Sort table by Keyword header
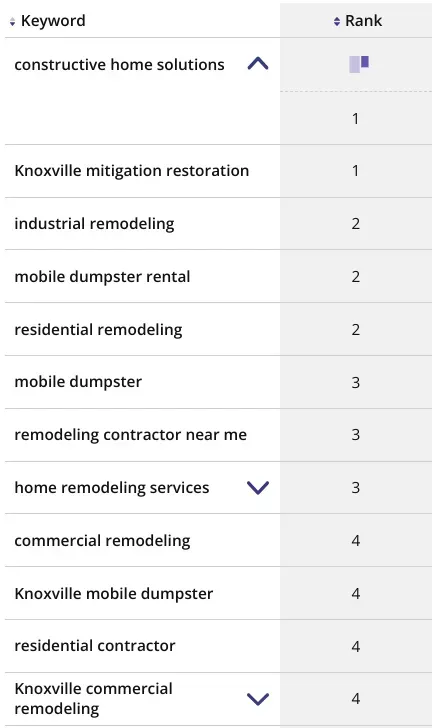The width and height of the screenshot is (432, 728). click(x=53, y=21)
